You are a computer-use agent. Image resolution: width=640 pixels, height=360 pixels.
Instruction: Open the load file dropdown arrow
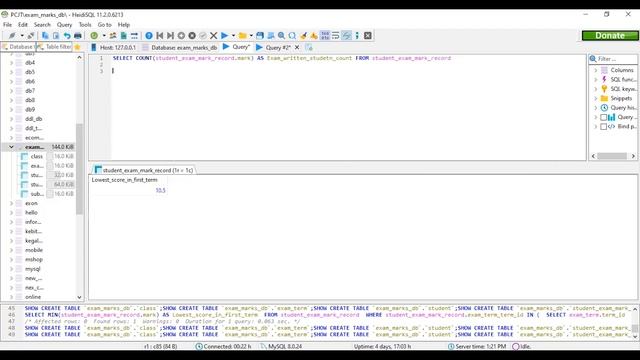(x=251, y=36)
